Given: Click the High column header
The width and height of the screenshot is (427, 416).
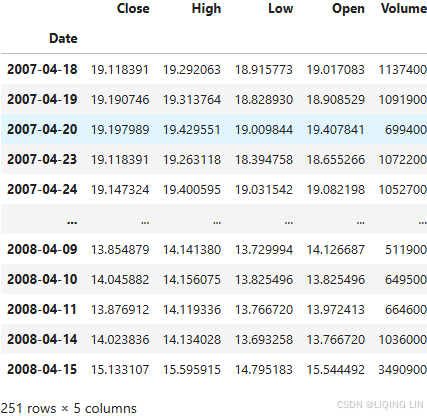Looking at the screenshot, I should point(206,9).
